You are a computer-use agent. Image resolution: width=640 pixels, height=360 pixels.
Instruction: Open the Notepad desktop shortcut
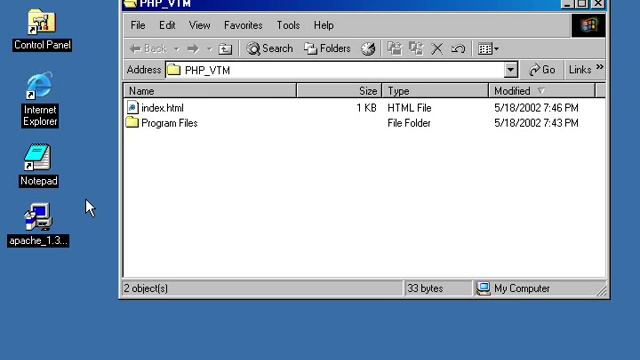[38, 165]
